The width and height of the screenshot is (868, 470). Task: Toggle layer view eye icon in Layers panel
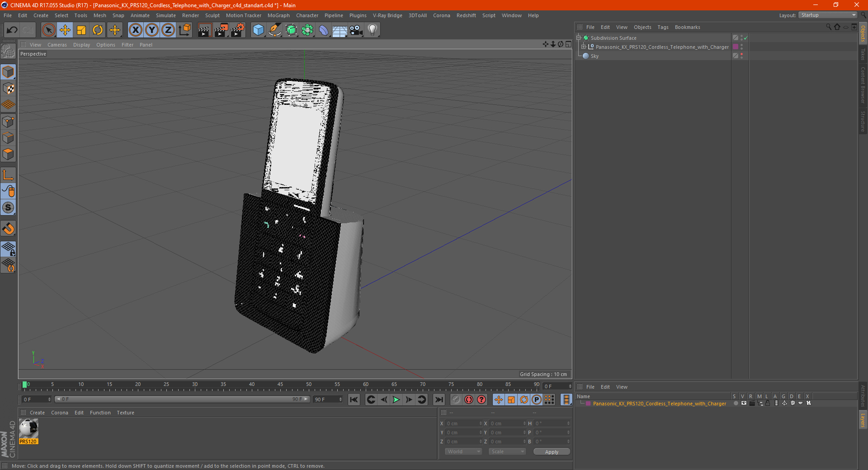pos(744,403)
